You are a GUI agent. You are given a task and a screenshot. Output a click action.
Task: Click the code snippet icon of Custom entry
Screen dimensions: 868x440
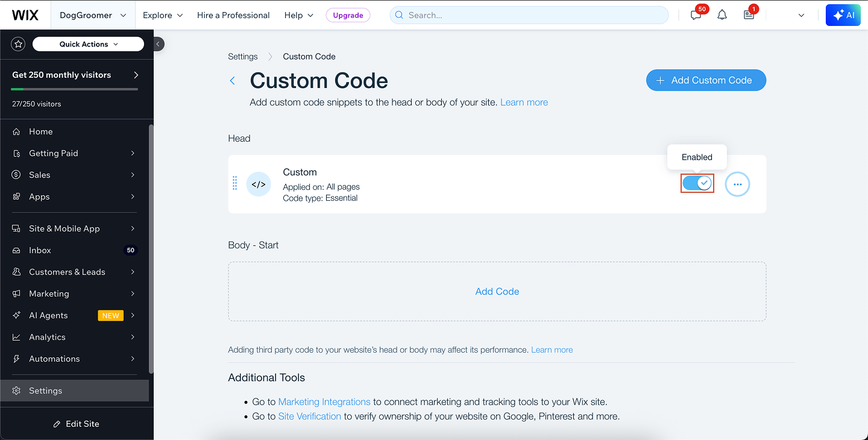coord(259,184)
